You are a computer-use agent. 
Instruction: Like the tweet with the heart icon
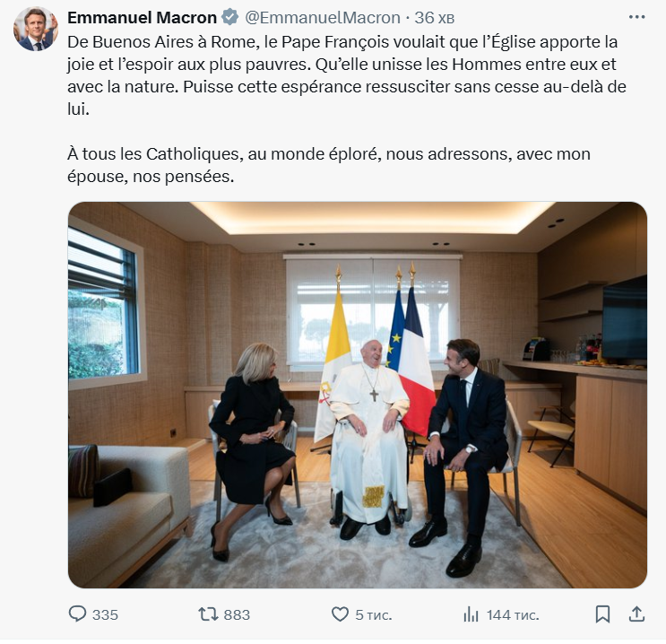[x=340, y=614]
